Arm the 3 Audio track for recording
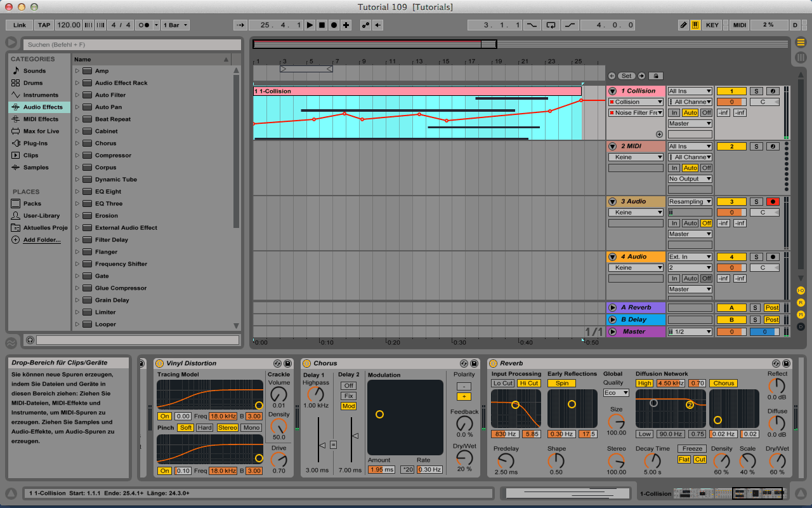Screen dimensions: 812x508 (x=773, y=202)
